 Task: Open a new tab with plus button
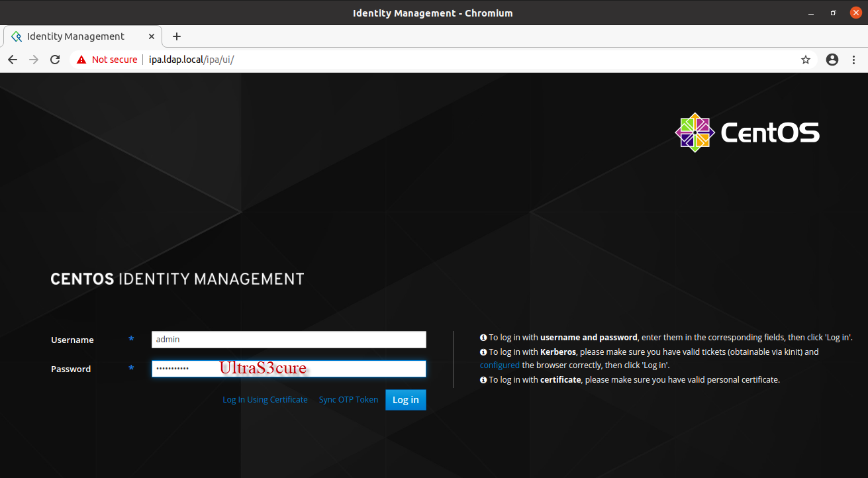click(176, 36)
